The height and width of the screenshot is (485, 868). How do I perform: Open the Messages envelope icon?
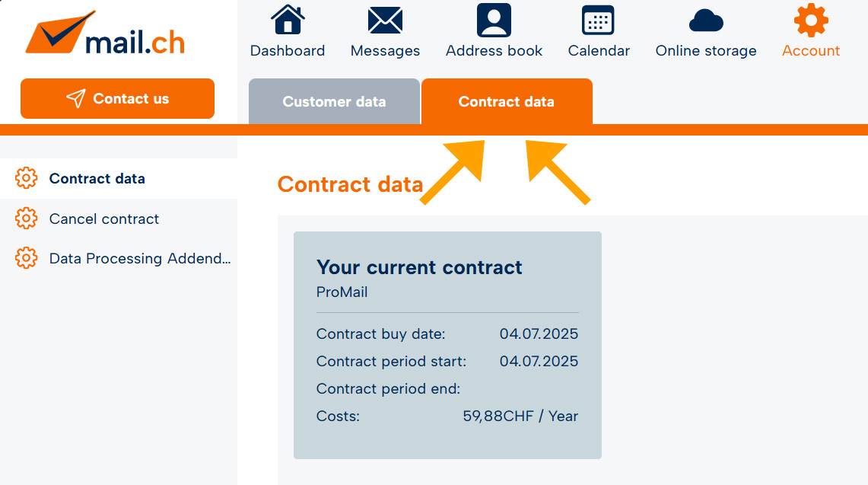pyautogui.click(x=385, y=20)
